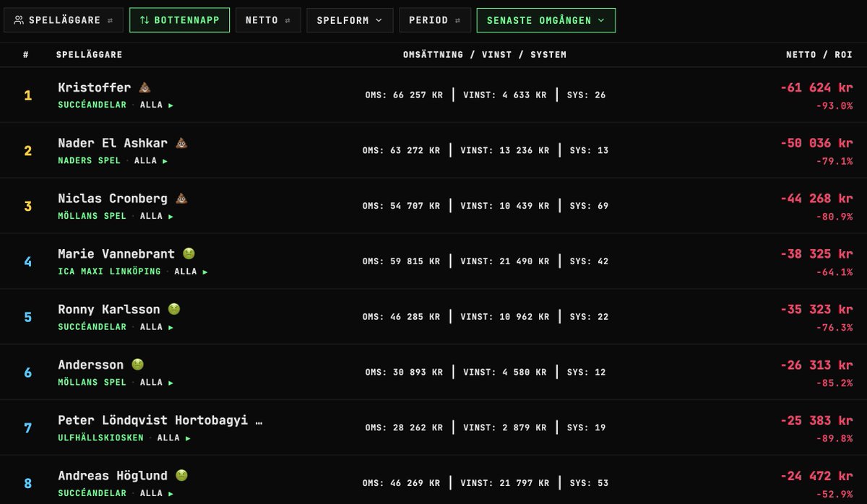Switch the Netto metric toggle
Viewport: 867px width, 504px height.
pos(268,20)
